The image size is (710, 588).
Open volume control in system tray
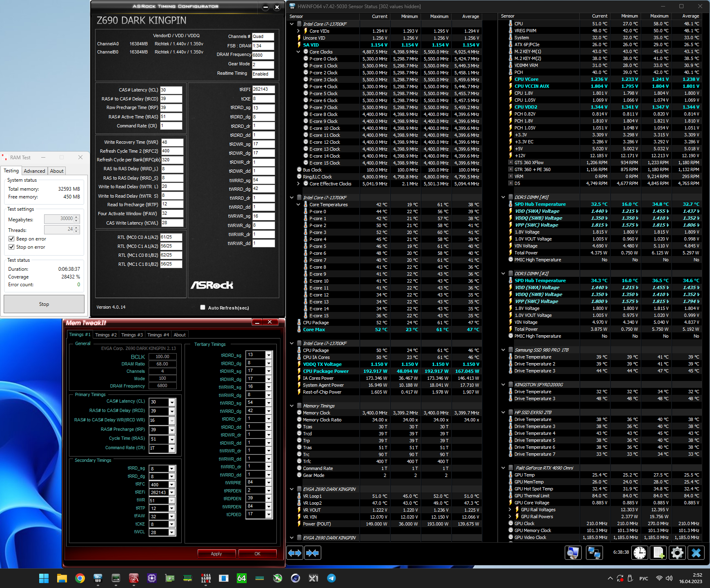[669, 578]
